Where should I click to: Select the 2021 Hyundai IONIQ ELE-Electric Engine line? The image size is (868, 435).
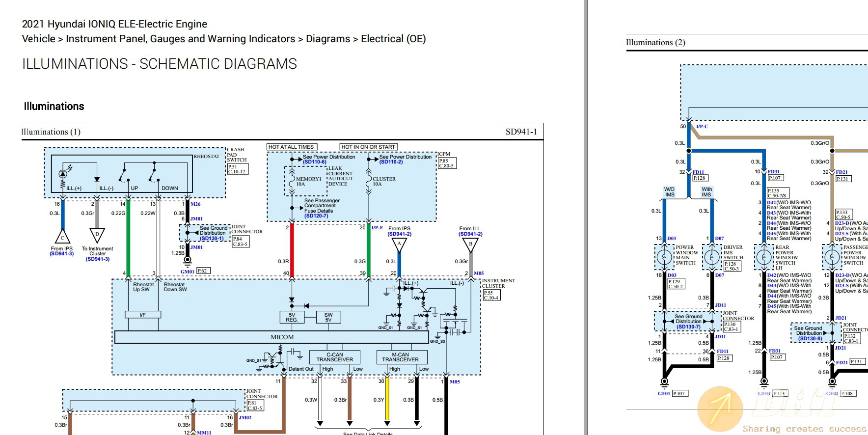pos(114,24)
